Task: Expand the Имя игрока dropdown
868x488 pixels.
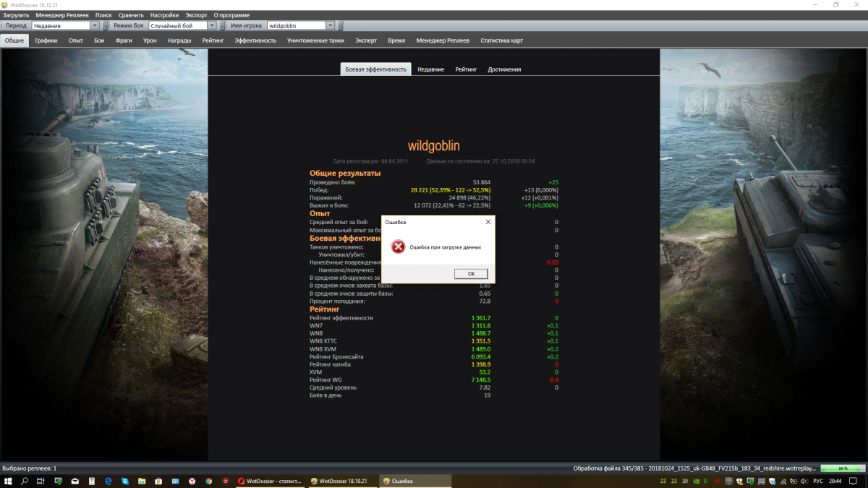Action: [x=331, y=25]
